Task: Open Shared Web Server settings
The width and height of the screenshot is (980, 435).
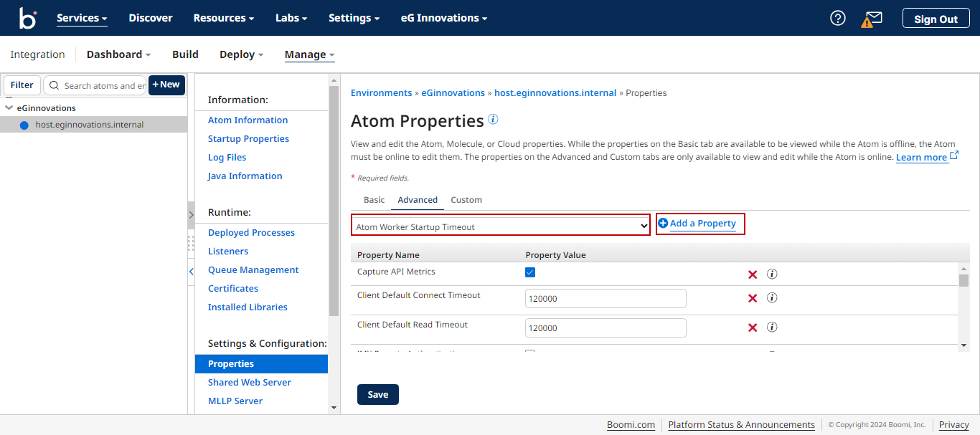Action: point(250,383)
